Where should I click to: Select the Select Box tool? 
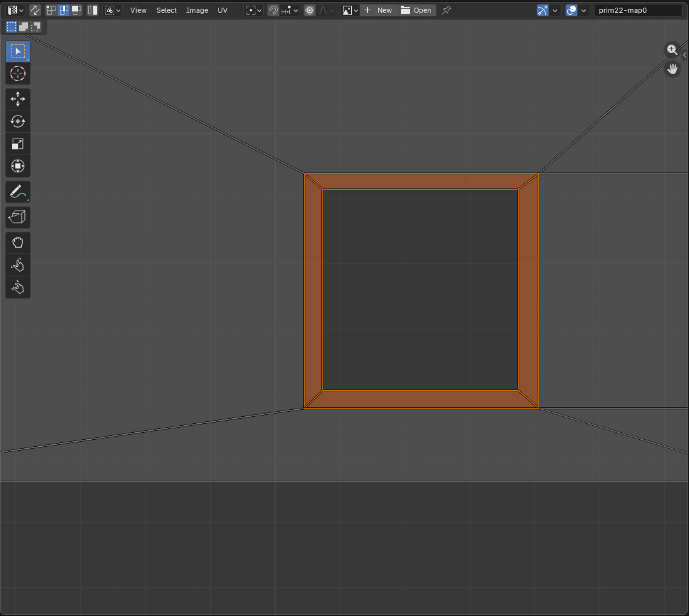pos(18,52)
